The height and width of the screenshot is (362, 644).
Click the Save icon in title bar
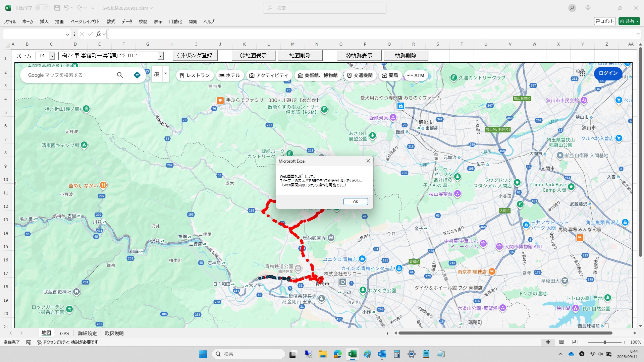57,8
